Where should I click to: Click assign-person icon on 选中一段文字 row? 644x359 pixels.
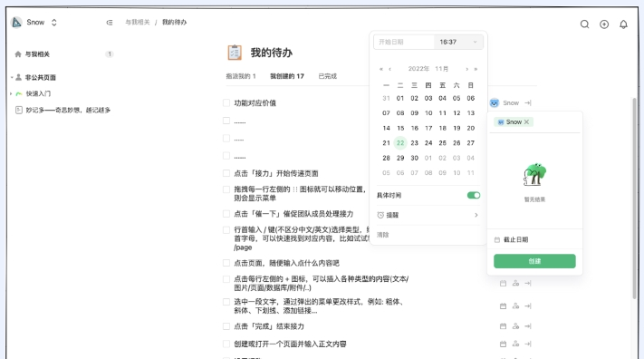coord(515,306)
